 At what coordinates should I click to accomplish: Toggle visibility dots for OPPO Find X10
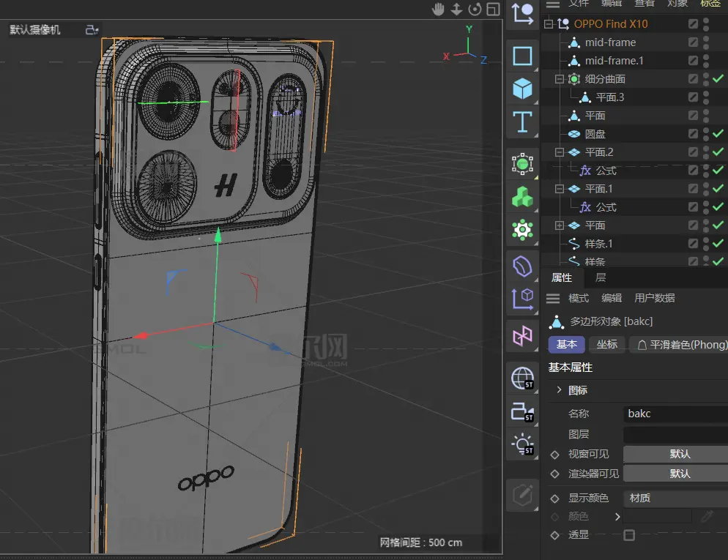pyautogui.click(x=706, y=23)
